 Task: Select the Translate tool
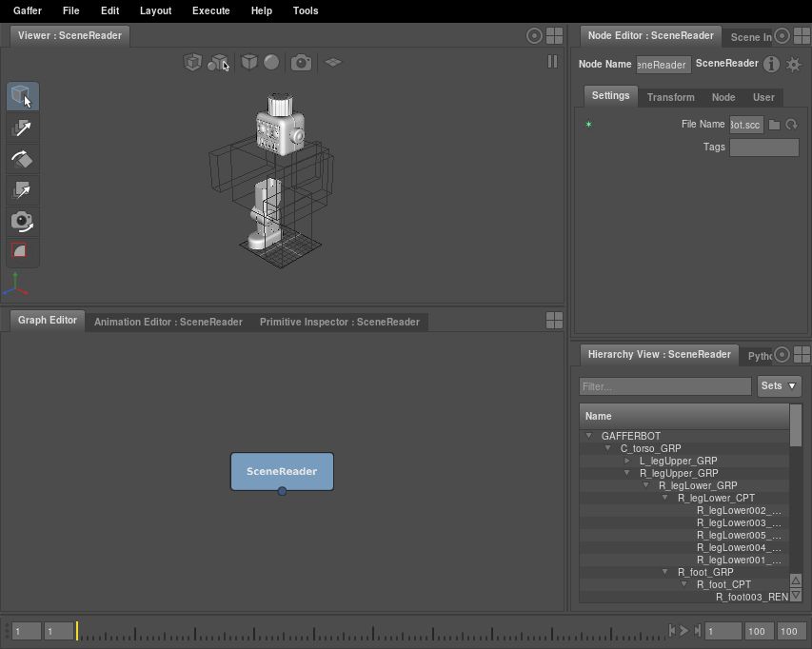22,128
